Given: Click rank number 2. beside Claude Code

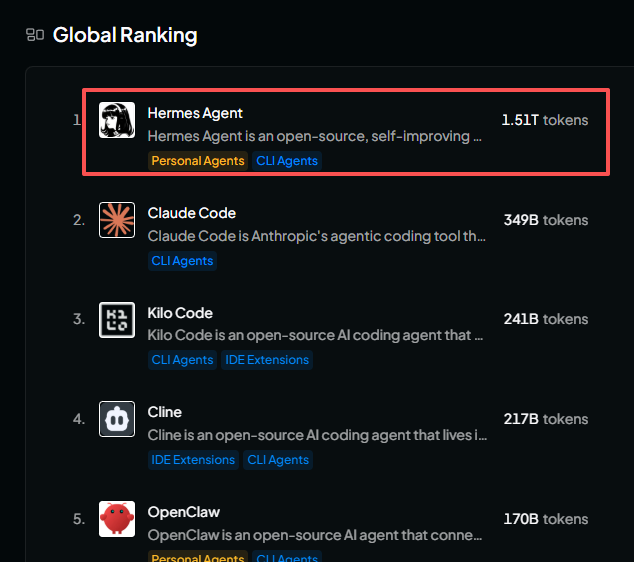Looking at the screenshot, I should 79,220.
